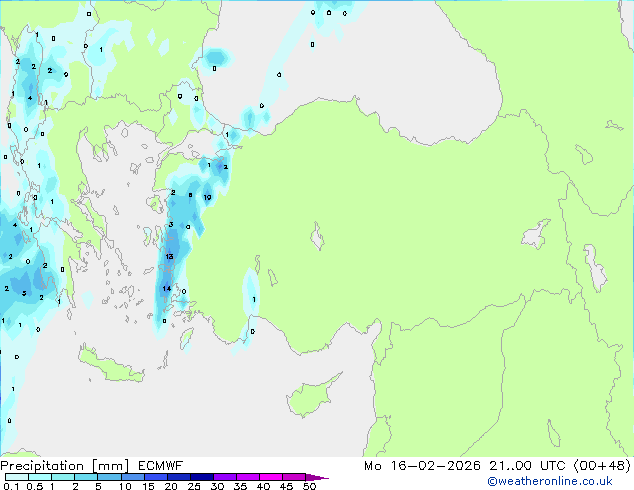Click the legend scale label '45'
This screenshot has height=490, width=634.
click(x=286, y=486)
